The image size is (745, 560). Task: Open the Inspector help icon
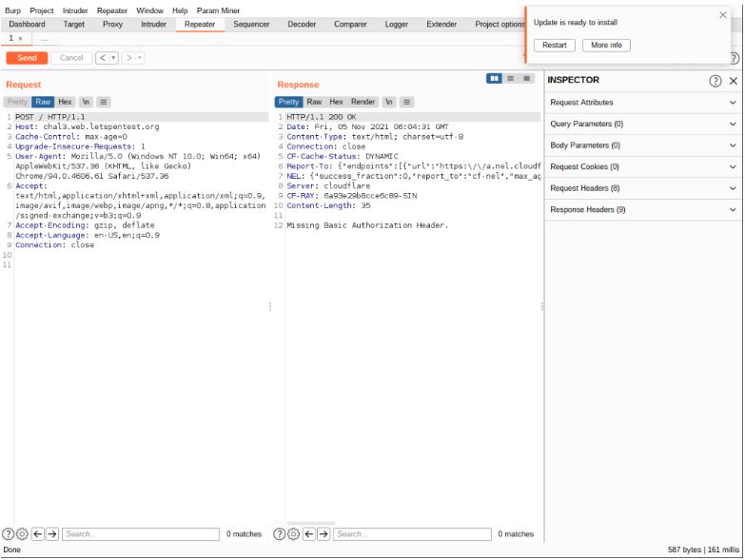pos(716,81)
